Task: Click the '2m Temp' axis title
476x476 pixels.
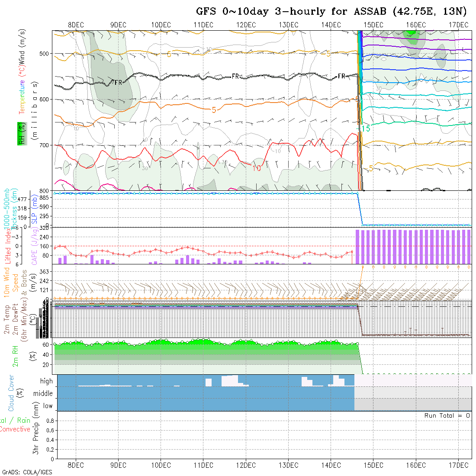Action: (x=6, y=319)
